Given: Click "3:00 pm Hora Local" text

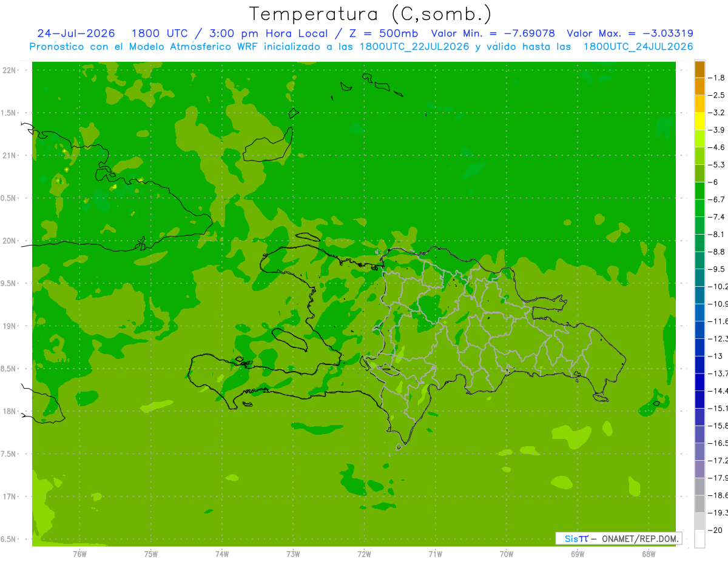Looking at the screenshot, I should 270,33.
